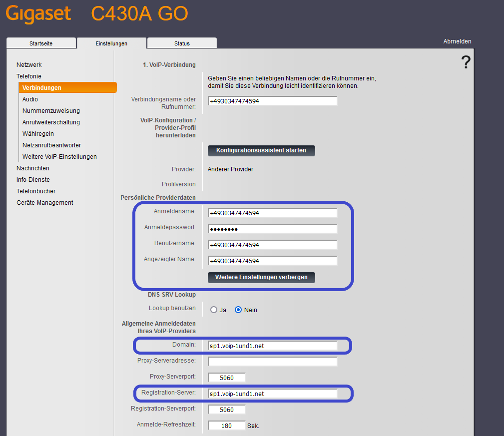Click the Gigaset logo
The width and height of the screenshot is (504, 436).
coord(38,14)
